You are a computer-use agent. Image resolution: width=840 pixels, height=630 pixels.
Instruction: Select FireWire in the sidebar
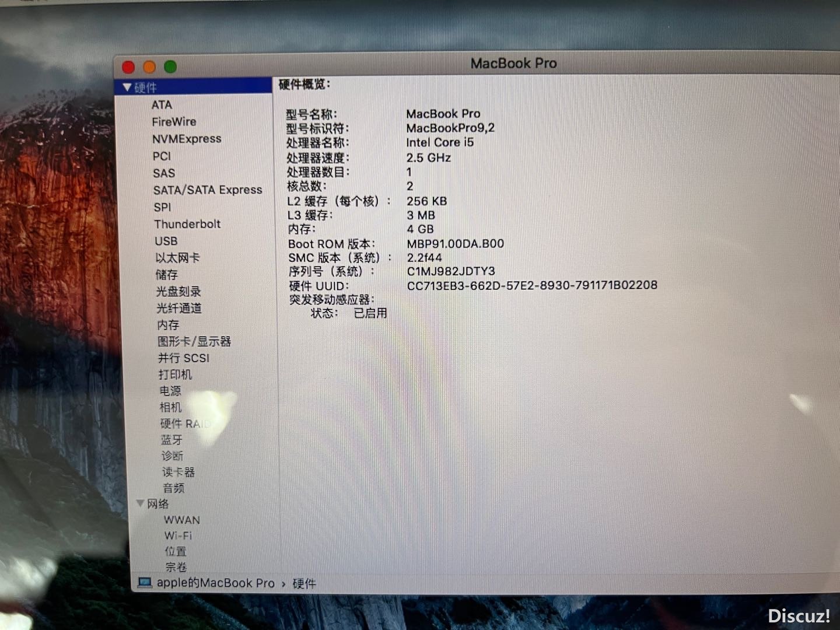click(x=174, y=122)
